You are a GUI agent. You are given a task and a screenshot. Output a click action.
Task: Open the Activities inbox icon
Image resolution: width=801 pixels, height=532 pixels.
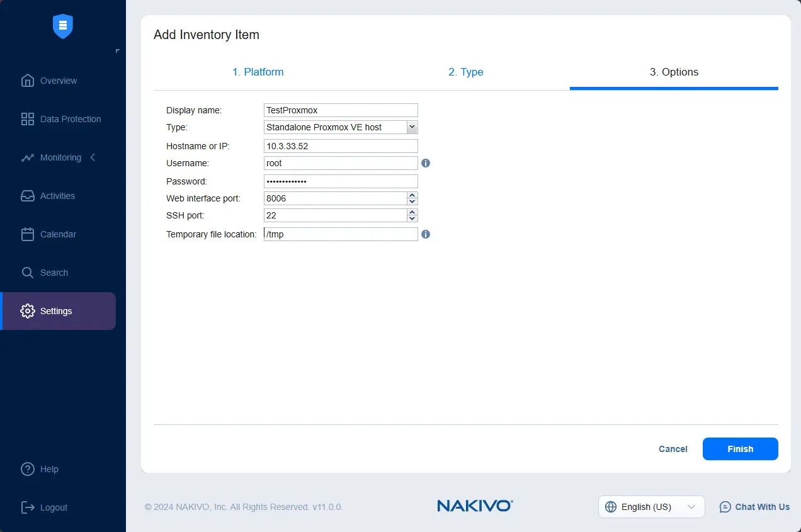28,196
